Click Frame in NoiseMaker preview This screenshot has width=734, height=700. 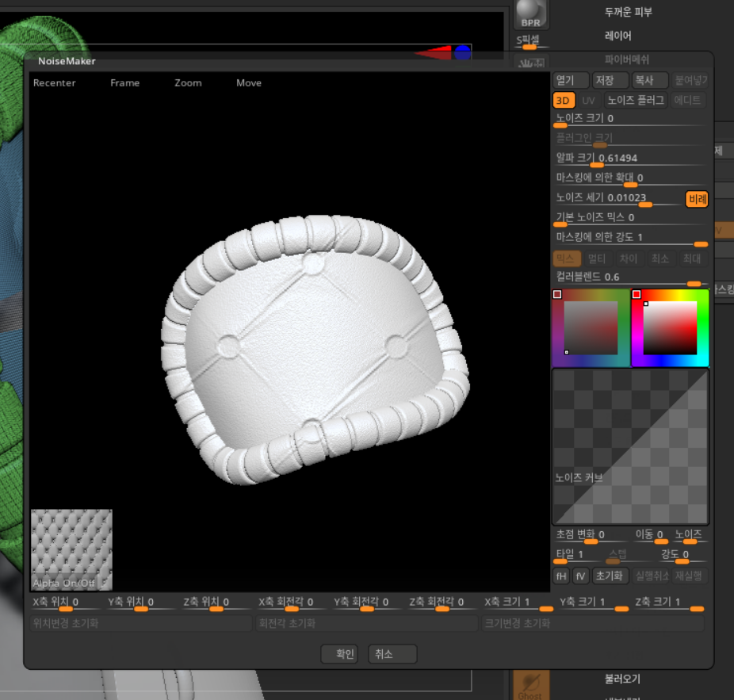click(125, 83)
